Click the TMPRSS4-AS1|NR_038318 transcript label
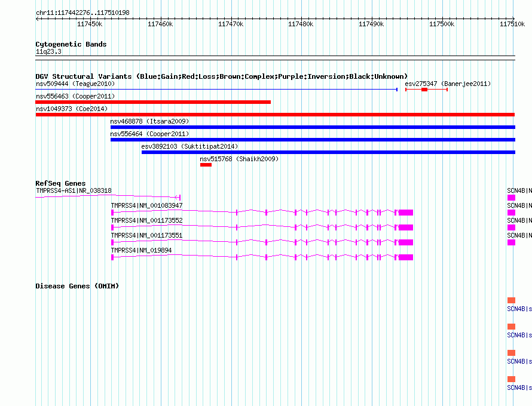 74,190
